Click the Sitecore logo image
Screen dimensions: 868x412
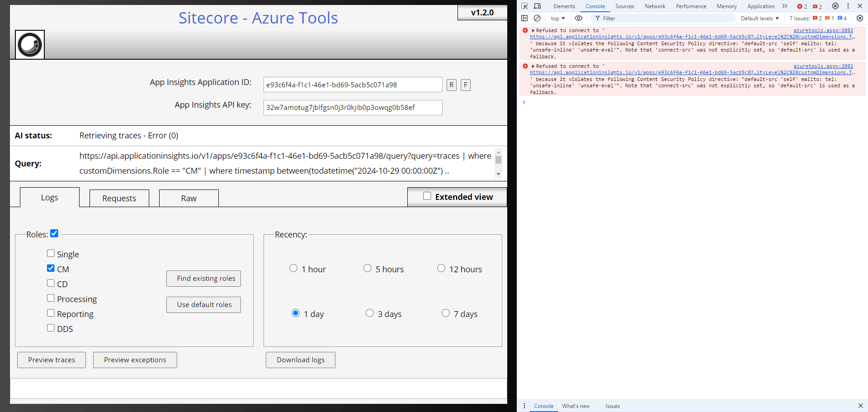(30, 45)
